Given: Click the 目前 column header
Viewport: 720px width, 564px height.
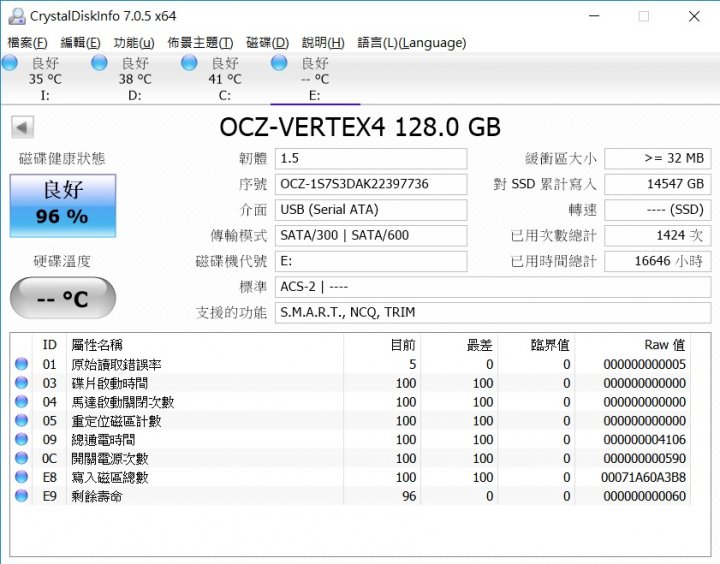Looking at the screenshot, I should point(382,345).
